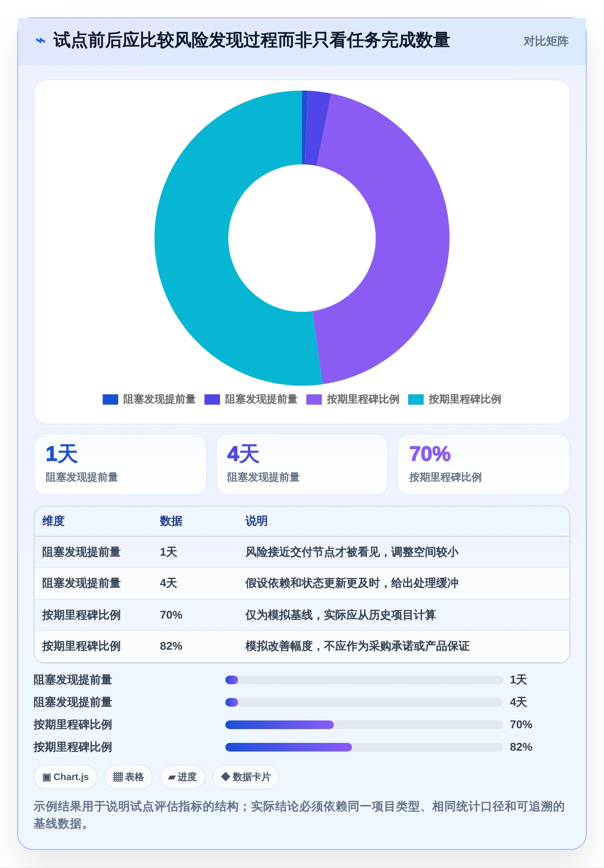Click the 1天 value in the table

(169, 552)
